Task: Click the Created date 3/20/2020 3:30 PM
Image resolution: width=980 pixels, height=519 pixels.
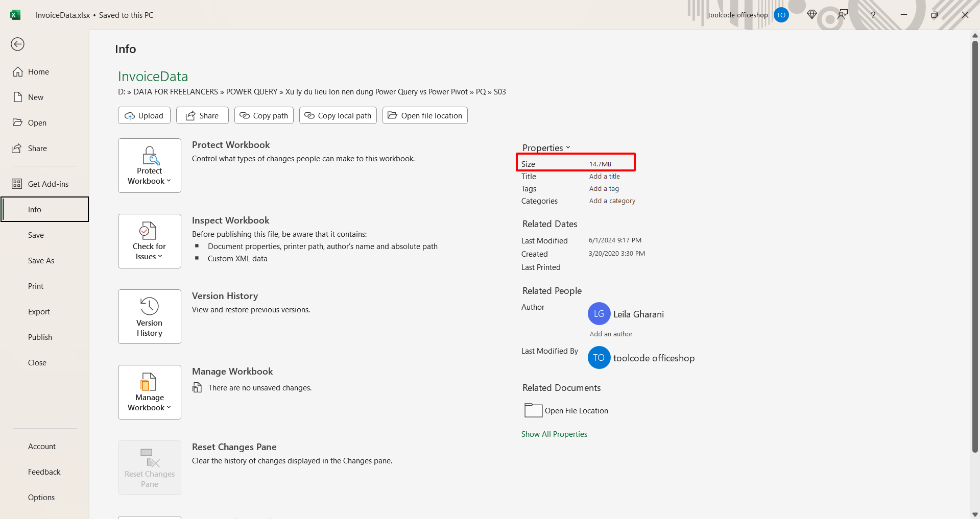Action: (x=616, y=254)
